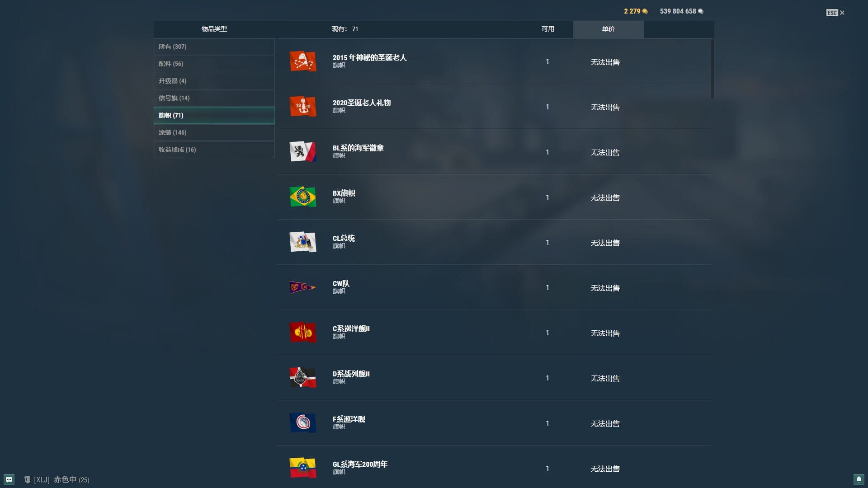Close the inventory with ESC button
The width and height of the screenshot is (868, 488).
[x=835, y=13]
